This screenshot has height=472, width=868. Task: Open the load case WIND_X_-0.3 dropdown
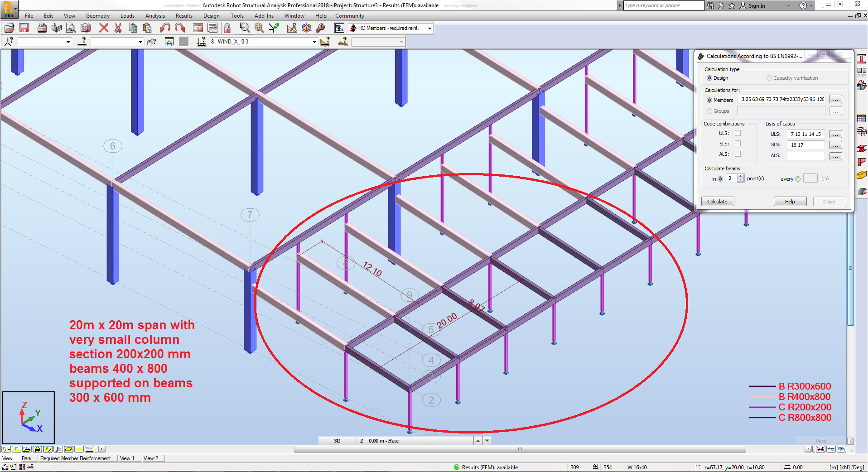(x=313, y=41)
